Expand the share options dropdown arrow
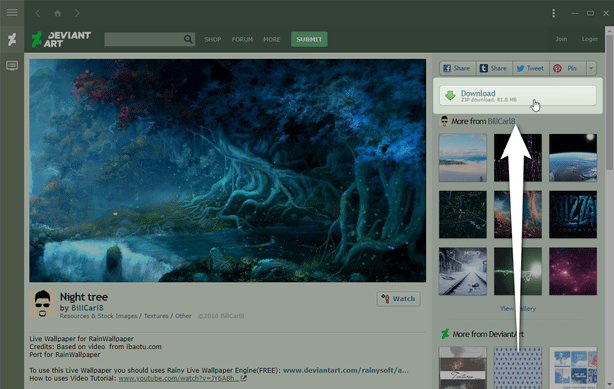The height and width of the screenshot is (389, 614). tap(591, 68)
